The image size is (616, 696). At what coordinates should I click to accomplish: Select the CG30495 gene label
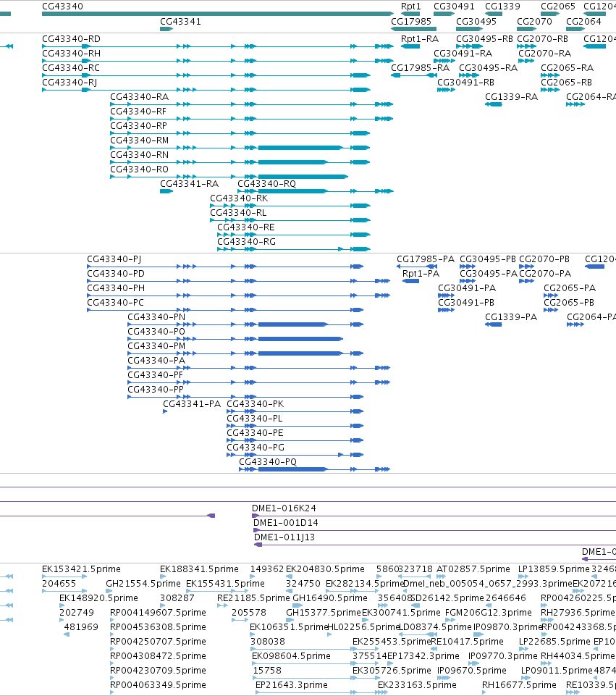point(476,21)
